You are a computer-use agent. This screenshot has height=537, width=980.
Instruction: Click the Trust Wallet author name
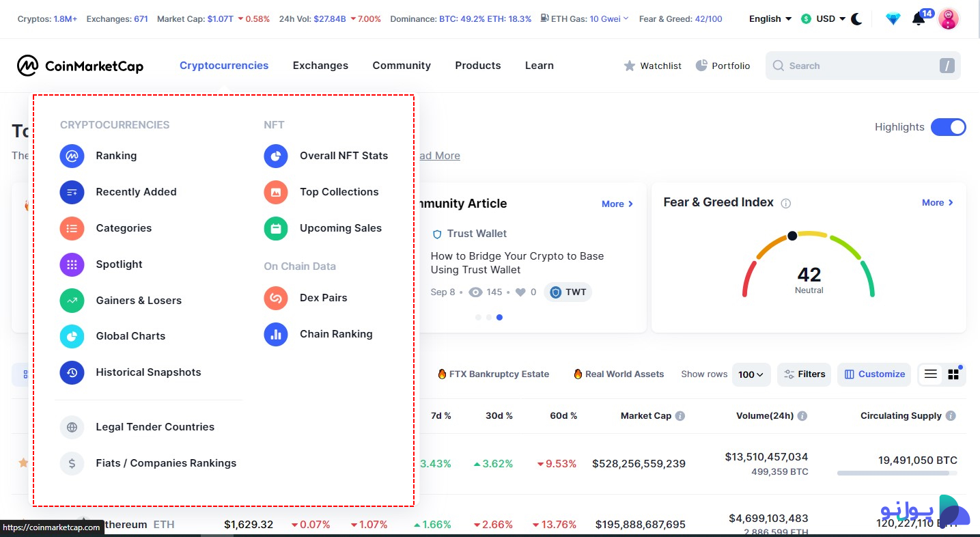477,234
